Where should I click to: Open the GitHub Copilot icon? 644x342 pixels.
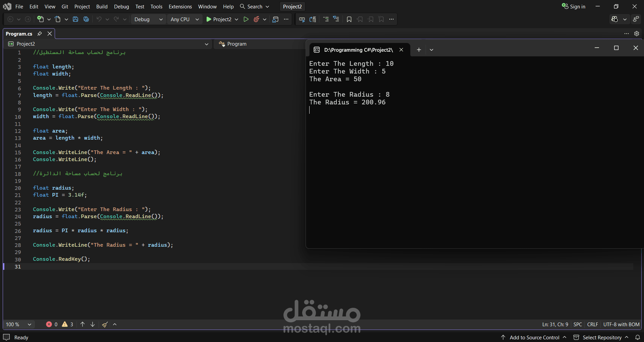tap(614, 19)
